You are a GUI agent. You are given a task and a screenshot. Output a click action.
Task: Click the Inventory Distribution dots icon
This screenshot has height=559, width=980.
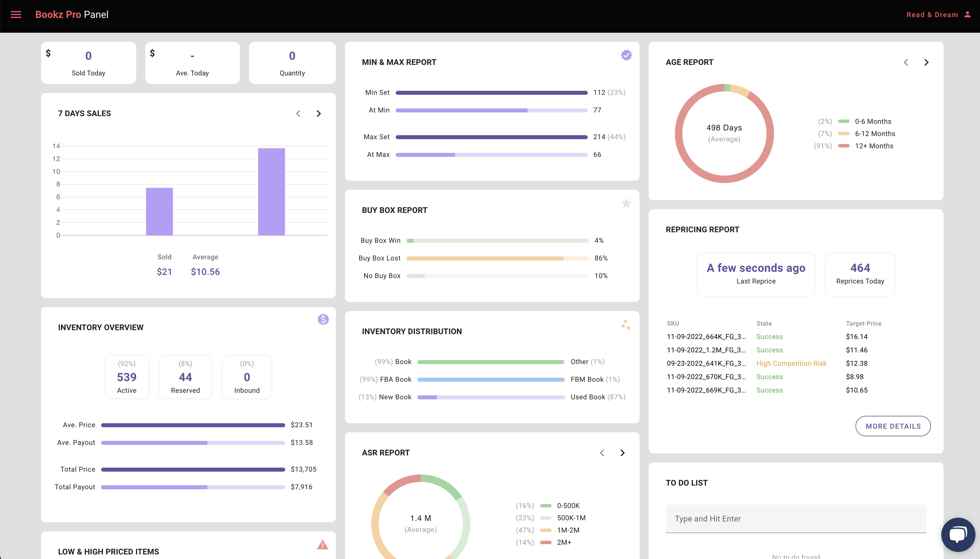[625, 325]
